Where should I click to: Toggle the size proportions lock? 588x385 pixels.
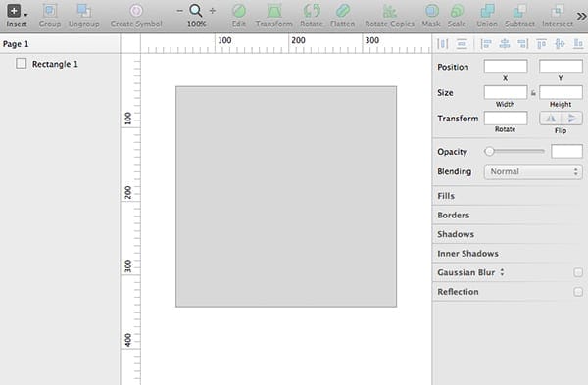pos(533,93)
